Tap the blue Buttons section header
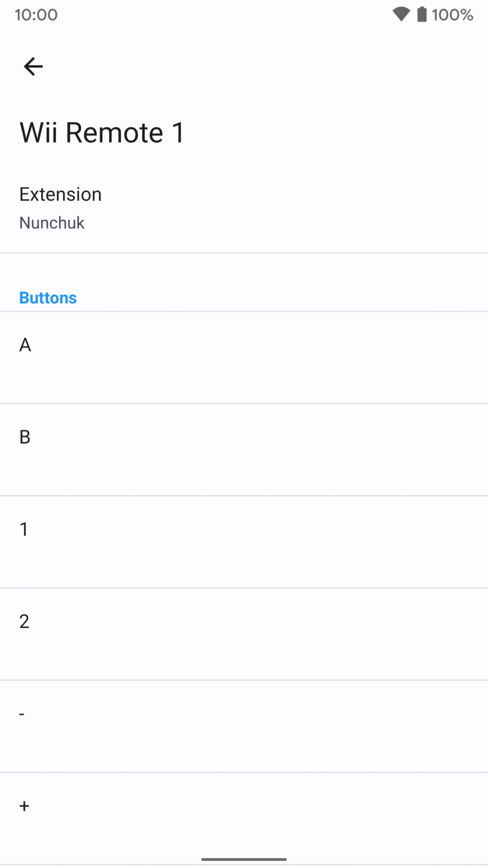This screenshot has height=868, width=488. 48,298
